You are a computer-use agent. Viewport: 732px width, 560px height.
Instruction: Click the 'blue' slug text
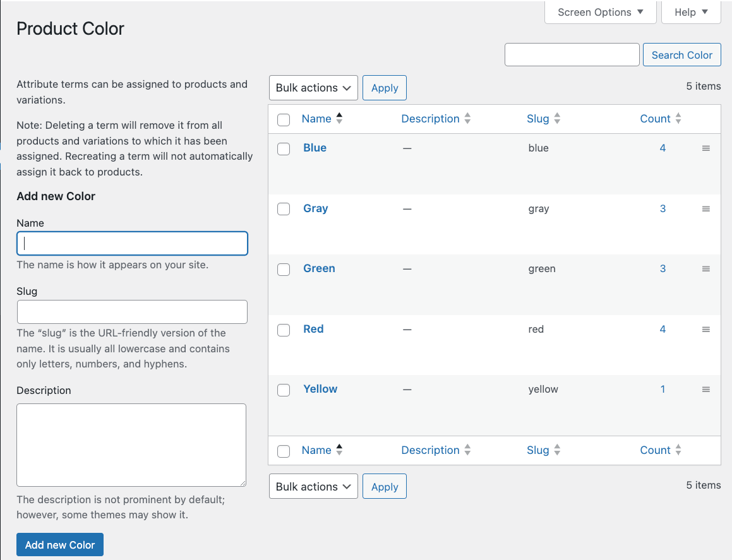538,148
